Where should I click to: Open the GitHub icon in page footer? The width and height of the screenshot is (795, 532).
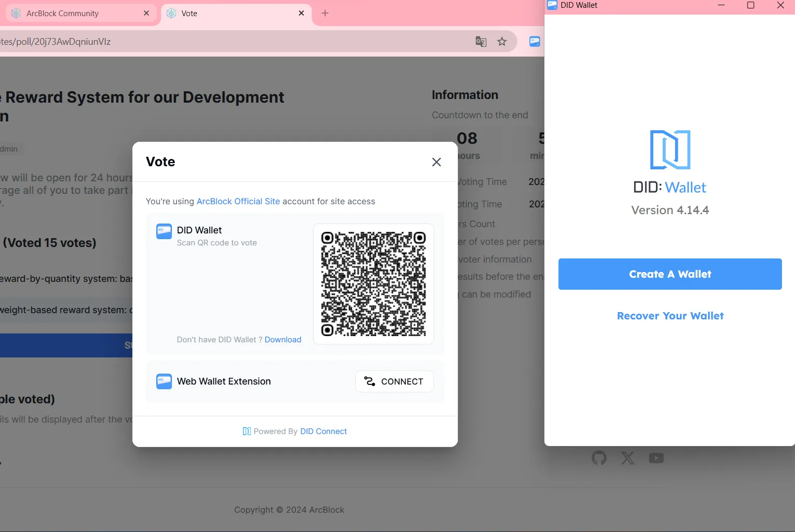pyautogui.click(x=599, y=458)
